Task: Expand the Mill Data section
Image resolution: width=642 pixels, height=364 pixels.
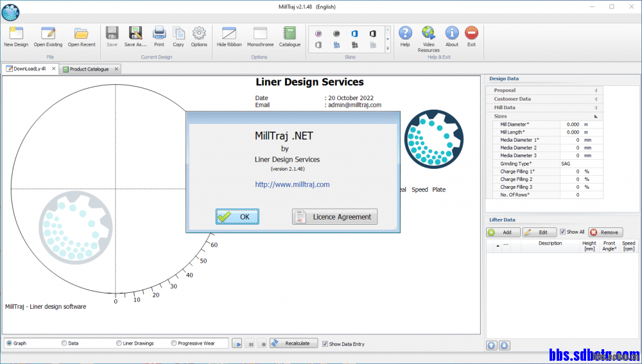Action: click(x=596, y=108)
